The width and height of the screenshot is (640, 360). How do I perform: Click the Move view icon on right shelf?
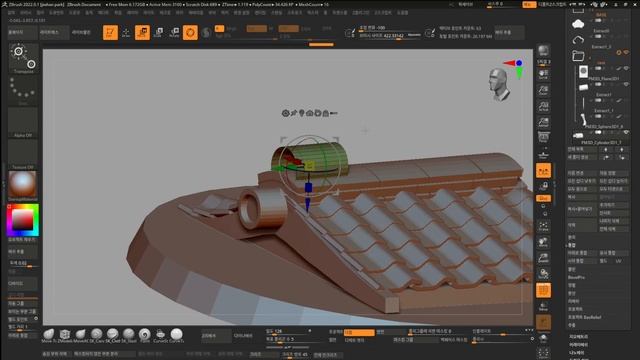point(543,242)
